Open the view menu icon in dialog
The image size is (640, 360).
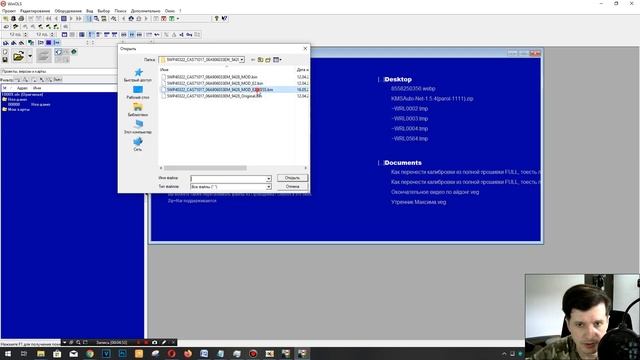point(277,60)
